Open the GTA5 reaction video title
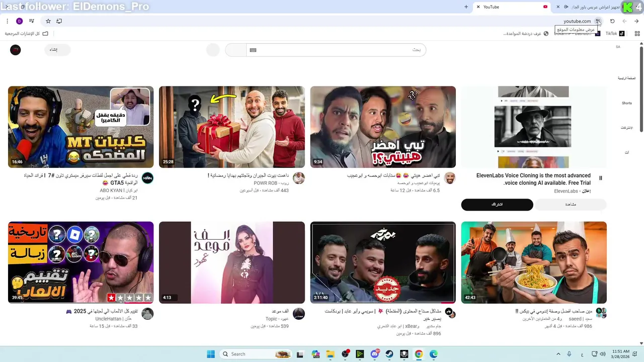Viewport: 644px width, 362px height. [x=80, y=179]
